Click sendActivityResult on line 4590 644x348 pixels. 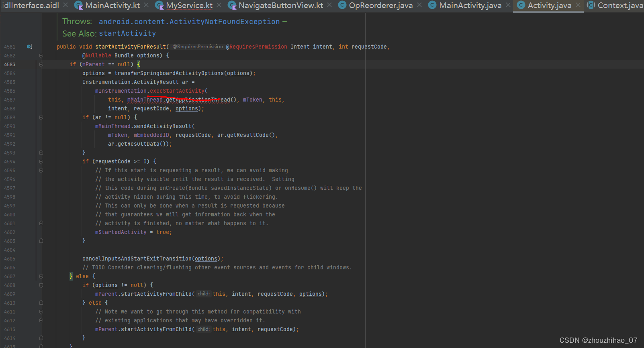[163, 126]
